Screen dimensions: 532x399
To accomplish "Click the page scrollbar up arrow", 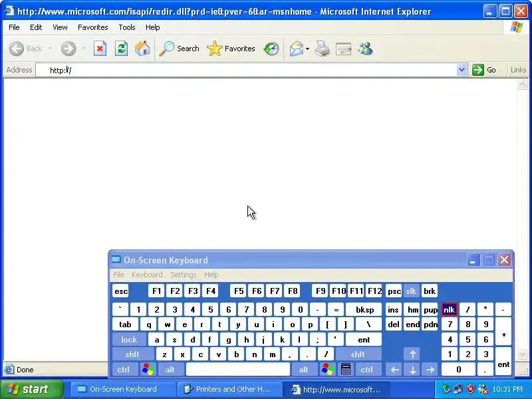I will coord(522,84).
